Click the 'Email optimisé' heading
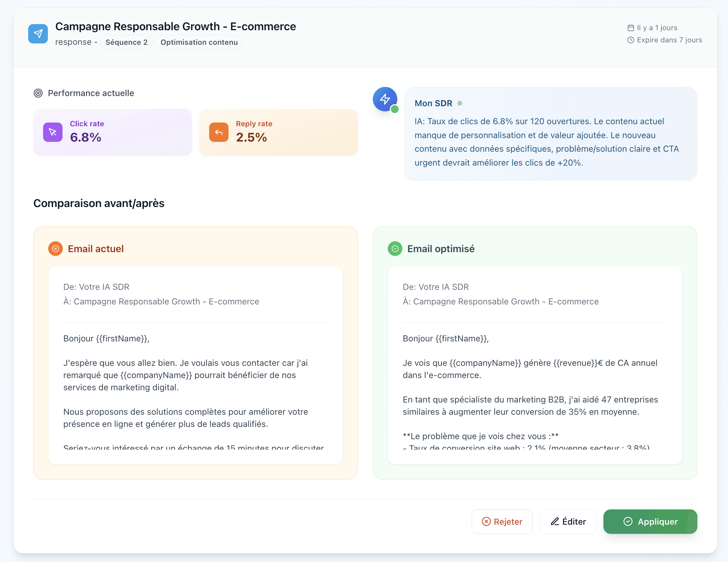 [441, 249]
